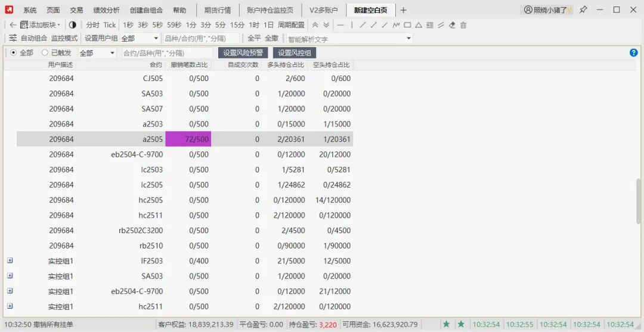Click the first green star status icon
Viewport: 644px width, 332px height.
(x=447, y=324)
